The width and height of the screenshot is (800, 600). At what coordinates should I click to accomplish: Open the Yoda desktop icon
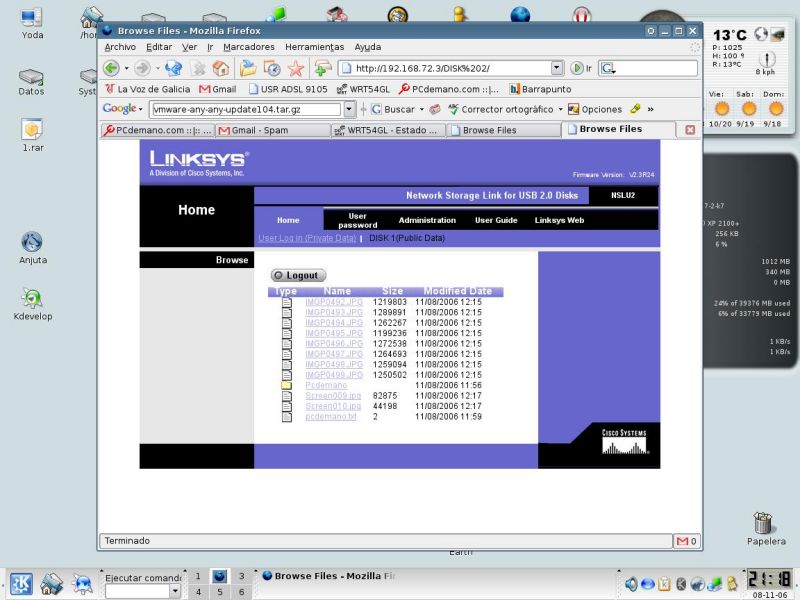click(32, 23)
